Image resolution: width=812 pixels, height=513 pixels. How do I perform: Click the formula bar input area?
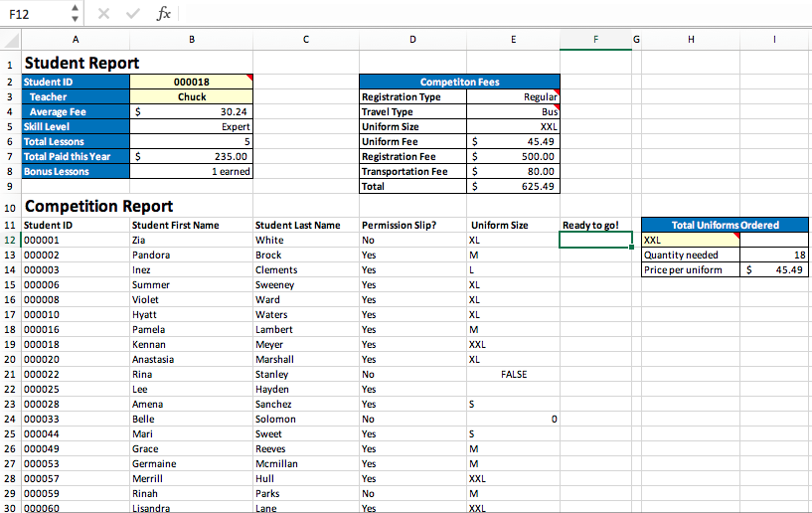(x=495, y=14)
